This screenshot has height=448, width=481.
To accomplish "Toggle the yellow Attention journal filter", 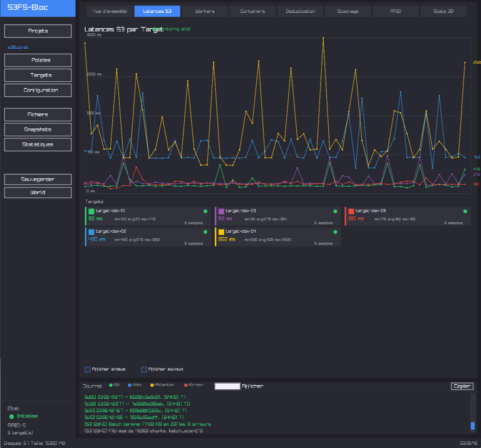I will (152, 385).
